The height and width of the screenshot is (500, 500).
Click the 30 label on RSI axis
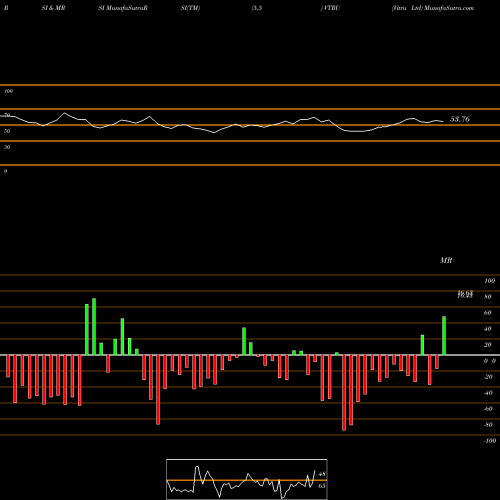(7, 147)
